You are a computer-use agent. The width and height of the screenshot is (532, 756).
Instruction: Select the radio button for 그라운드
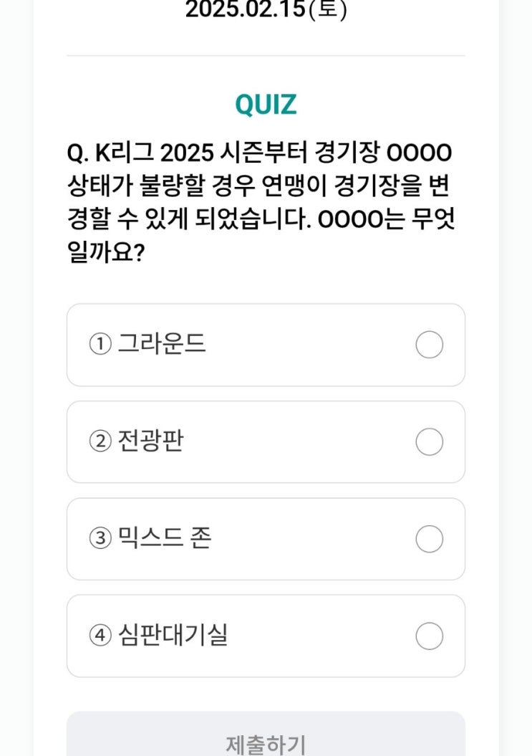pyautogui.click(x=429, y=345)
